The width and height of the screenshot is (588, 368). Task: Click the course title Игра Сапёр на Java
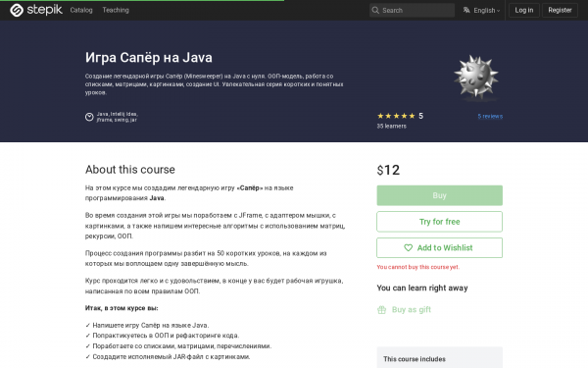(x=149, y=58)
